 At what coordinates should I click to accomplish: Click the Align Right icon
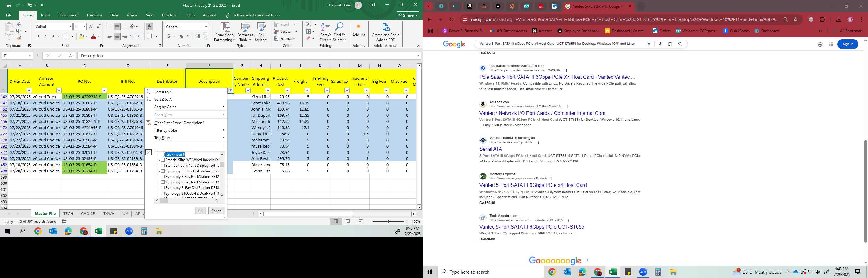click(125, 36)
